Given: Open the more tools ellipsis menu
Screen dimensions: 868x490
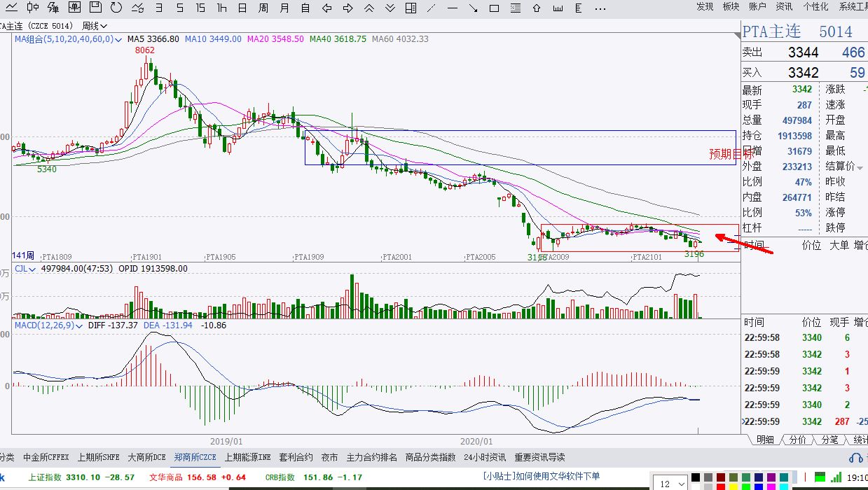Looking at the screenshot, I should click(x=600, y=8).
